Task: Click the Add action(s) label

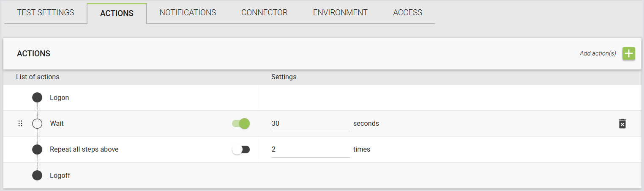Action: coord(598,53)
